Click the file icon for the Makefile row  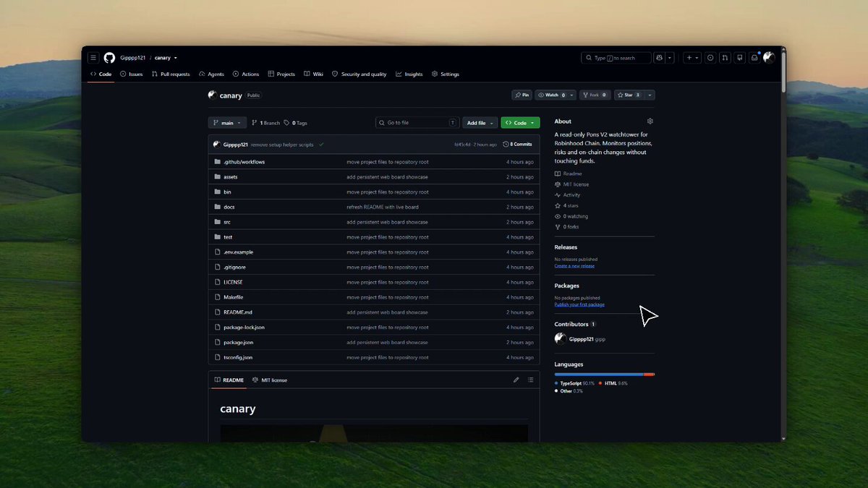(x=217, y=297)
